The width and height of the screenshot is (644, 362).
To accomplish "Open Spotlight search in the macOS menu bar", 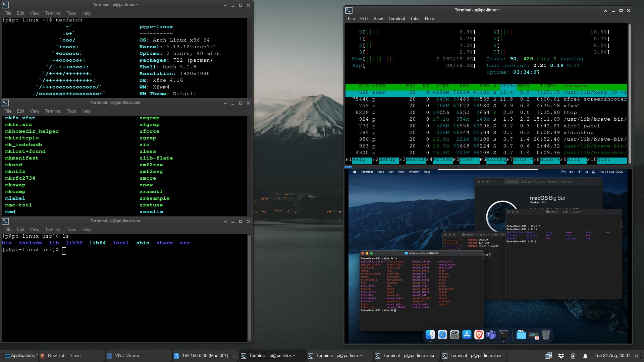I will 587,172.
